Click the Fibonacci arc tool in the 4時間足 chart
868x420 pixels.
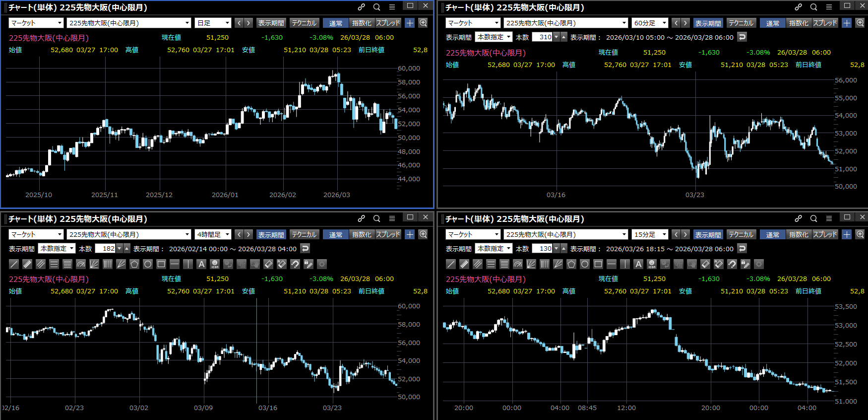pos(81,264)
